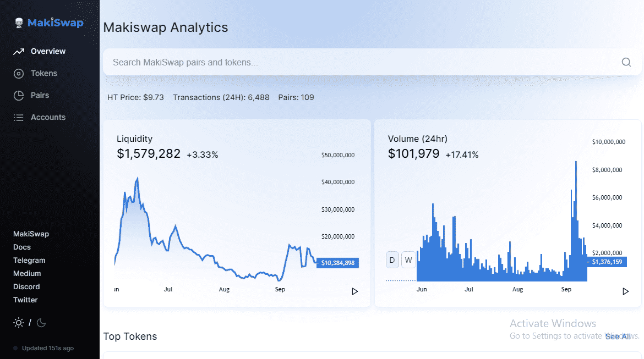Visit the Medium link
The image size is (644, 359).
pyautogui.click(x=27, y=273)
